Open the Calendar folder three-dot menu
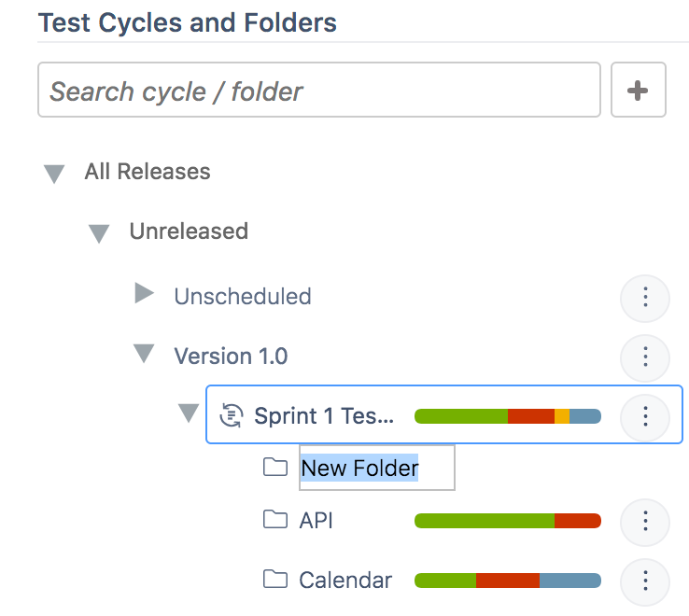Viewport: 689px width, 616px height. tap(645, 581)
